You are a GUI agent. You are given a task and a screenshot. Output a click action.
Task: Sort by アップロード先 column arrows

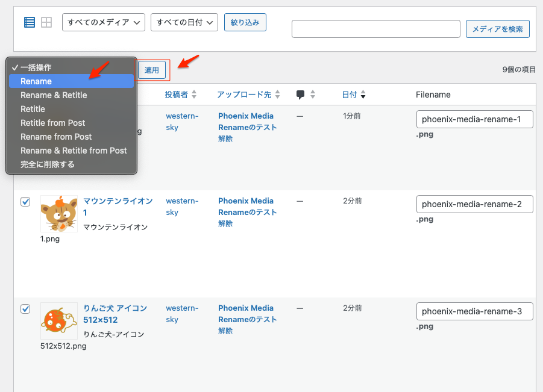[x=277, y=95]
